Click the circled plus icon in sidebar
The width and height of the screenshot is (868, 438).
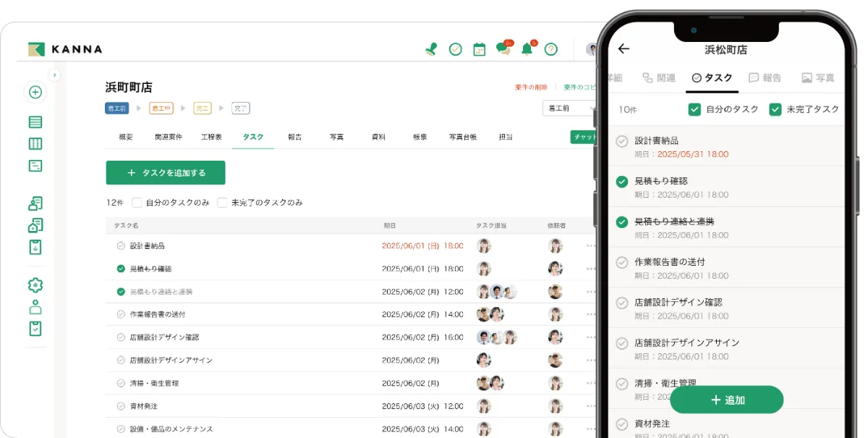pyautogui.click(x=35, y=92)
